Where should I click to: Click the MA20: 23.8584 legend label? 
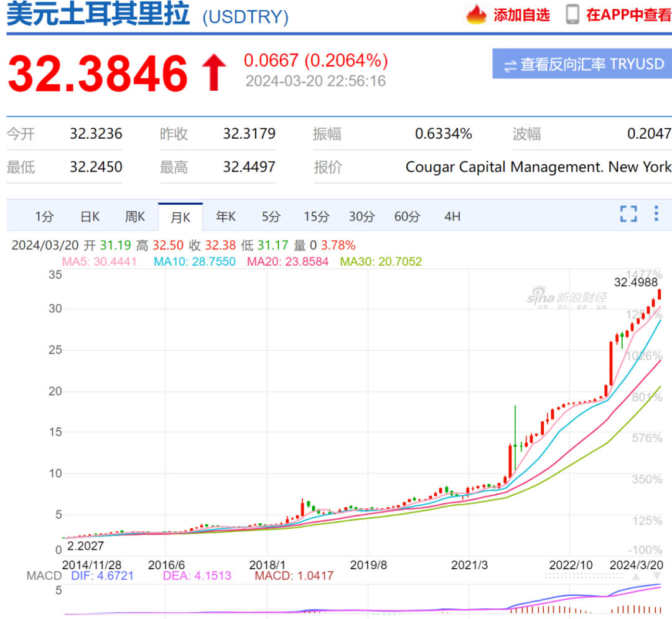287,261
